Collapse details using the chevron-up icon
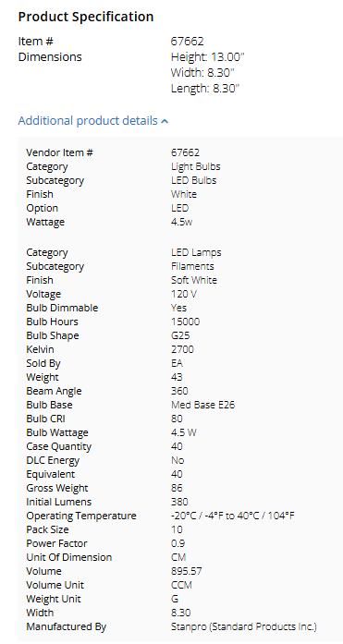The height and width of the screenshot is (644, 343). click(x=165, y=121)
